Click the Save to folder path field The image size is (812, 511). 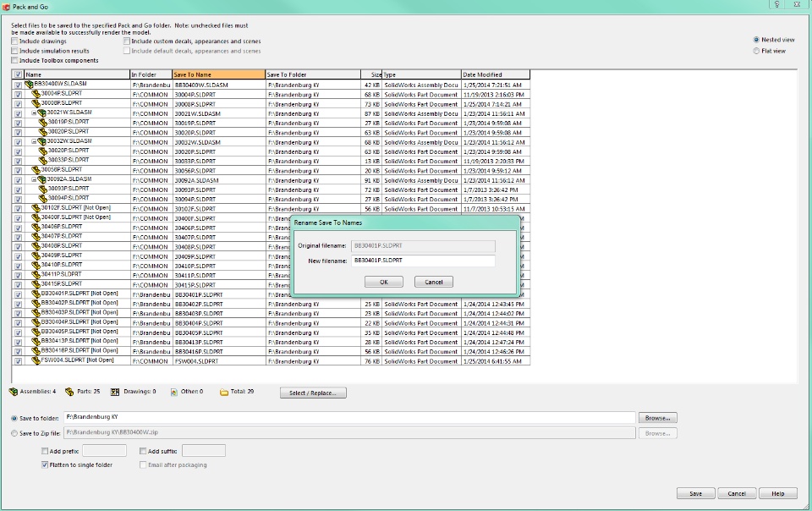pyautogui.click(x=349, y=417)
